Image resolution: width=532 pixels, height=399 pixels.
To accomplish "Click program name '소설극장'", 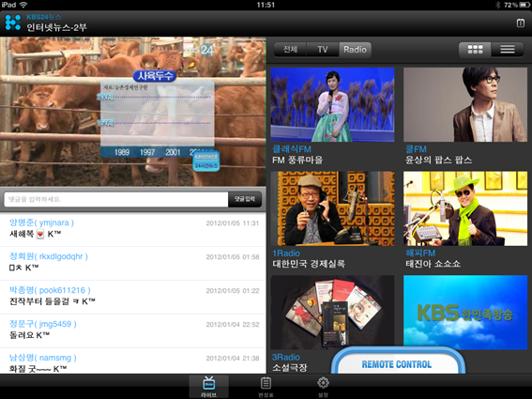I will pos(289,367).
